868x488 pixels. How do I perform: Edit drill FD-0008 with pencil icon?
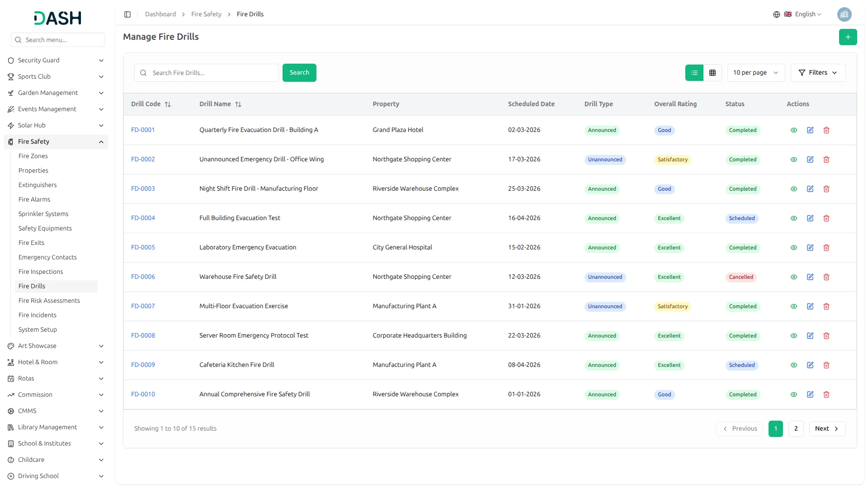point(810,336)
